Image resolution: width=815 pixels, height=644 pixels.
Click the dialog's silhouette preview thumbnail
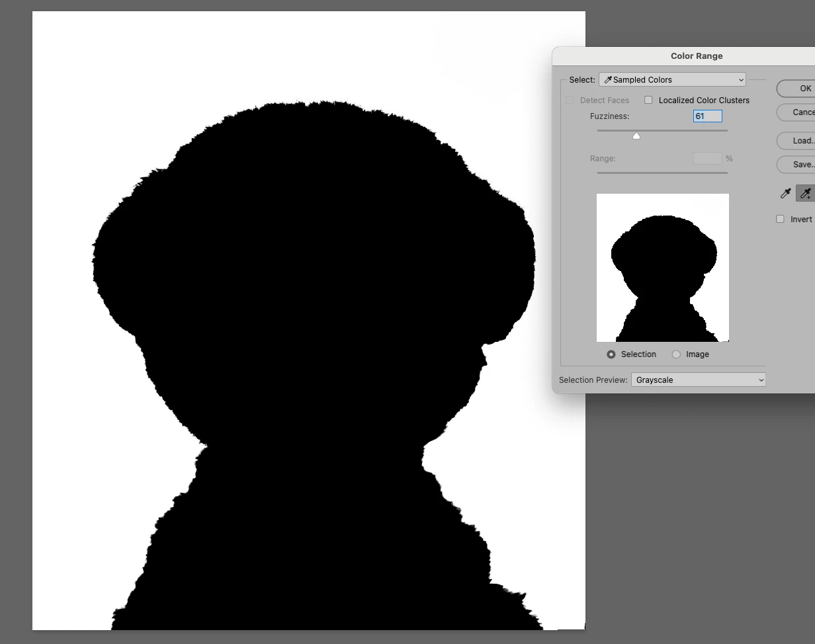663,268
